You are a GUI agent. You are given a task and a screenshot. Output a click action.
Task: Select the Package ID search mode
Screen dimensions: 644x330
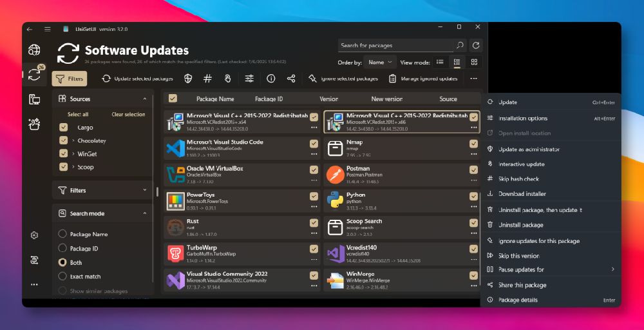click(x=62, y=249)
